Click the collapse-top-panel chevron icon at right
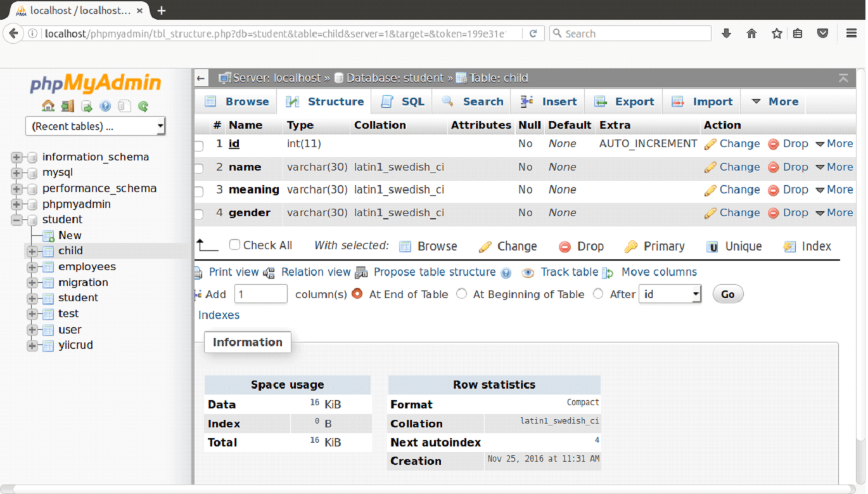The image size is (868, 494). point(843,78)
